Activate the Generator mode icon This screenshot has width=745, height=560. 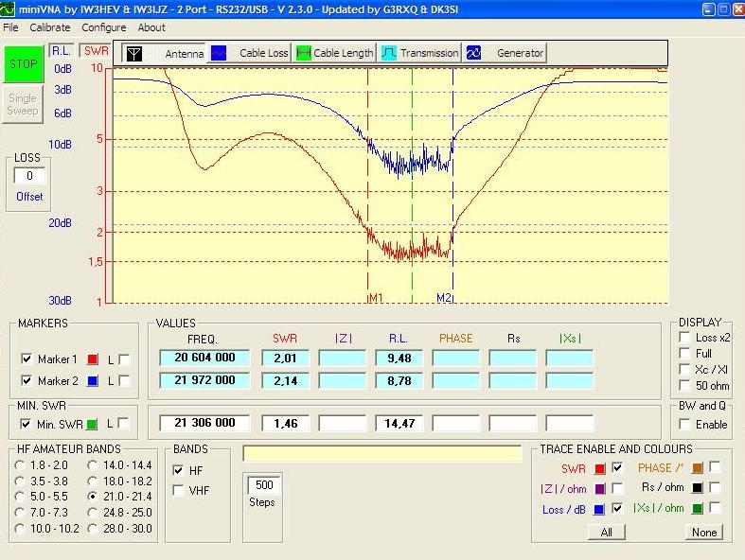coord(473,53)
